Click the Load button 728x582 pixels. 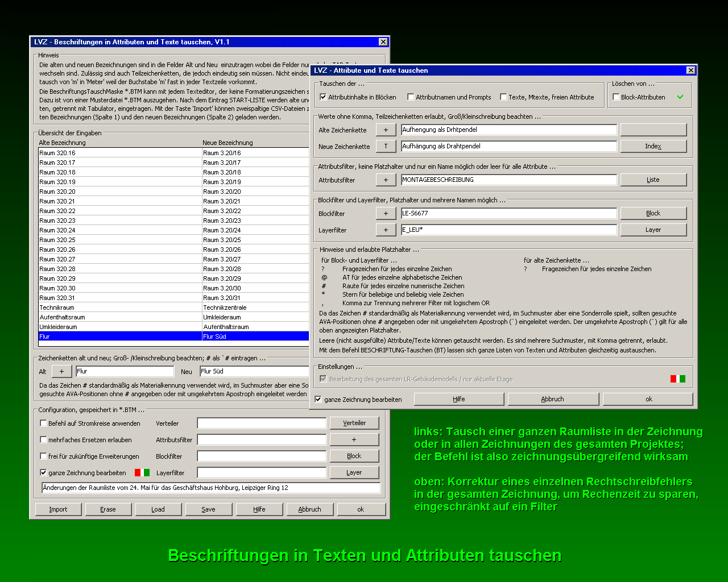point(158,510)
